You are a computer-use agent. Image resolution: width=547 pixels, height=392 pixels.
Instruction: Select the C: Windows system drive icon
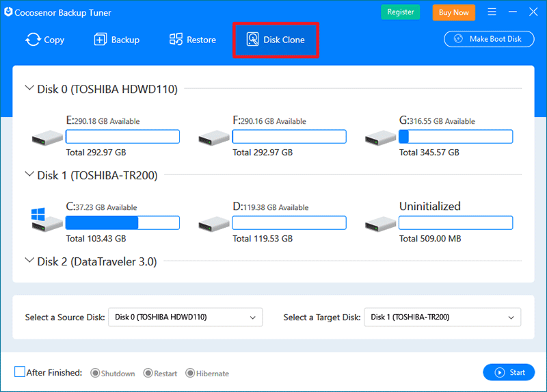46,220
